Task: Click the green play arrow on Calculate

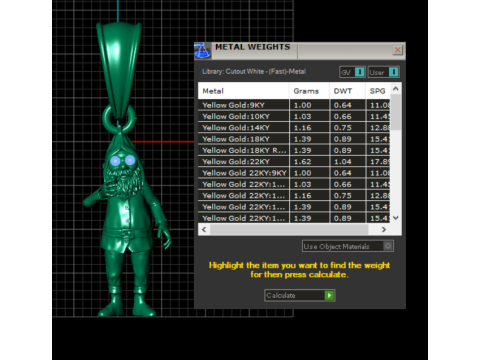Action: 329,295
